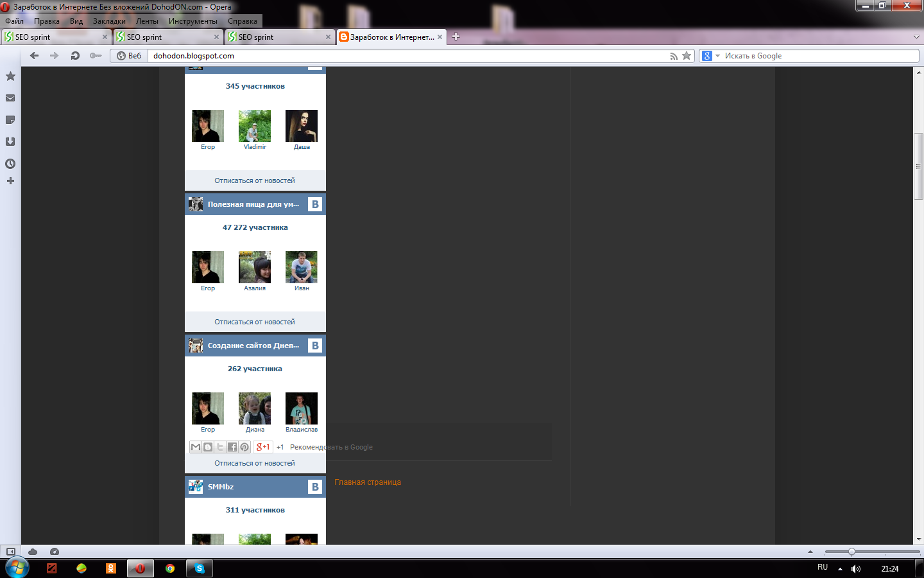This screenshot has height=578, width=924.
Task: Click Отписаться от новостей under 47 272 участника
Action: point(255,322)
